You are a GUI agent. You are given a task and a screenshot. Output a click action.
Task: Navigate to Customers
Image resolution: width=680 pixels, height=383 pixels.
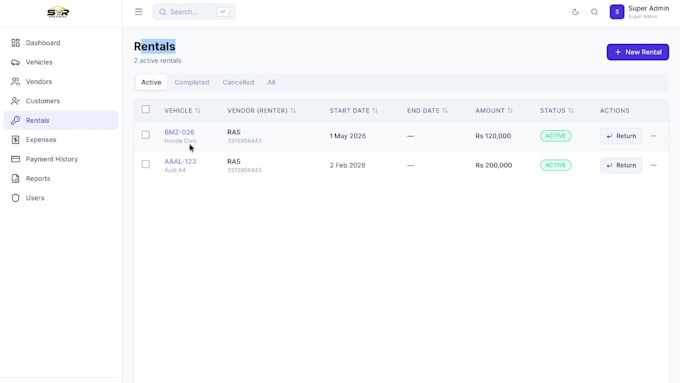pos(61,101)
